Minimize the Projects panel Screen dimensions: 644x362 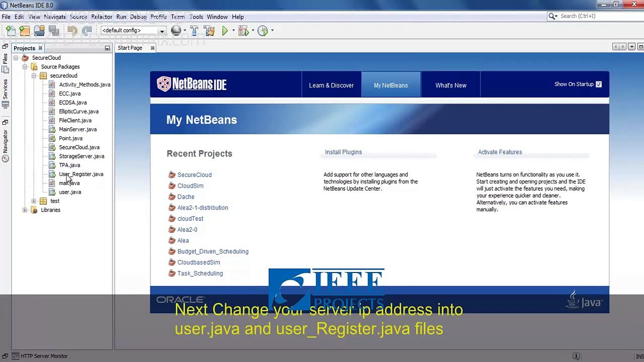(107, 48)
